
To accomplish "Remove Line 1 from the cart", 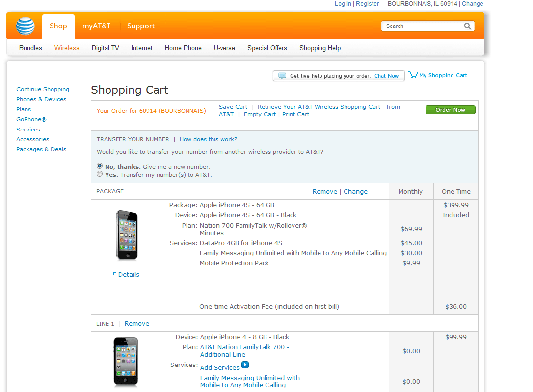I will click(136, 324).
